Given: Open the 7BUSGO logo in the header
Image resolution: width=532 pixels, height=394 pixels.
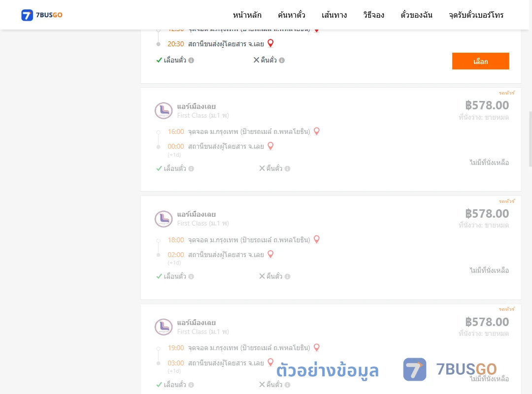Looking at the screenshot, I should point(42,15).
